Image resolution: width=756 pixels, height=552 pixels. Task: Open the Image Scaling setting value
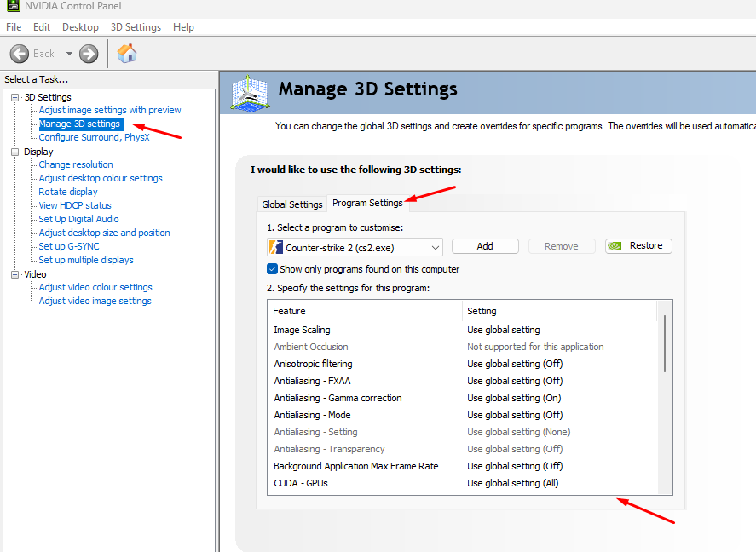pyautogui.click(x=504, y=330)
